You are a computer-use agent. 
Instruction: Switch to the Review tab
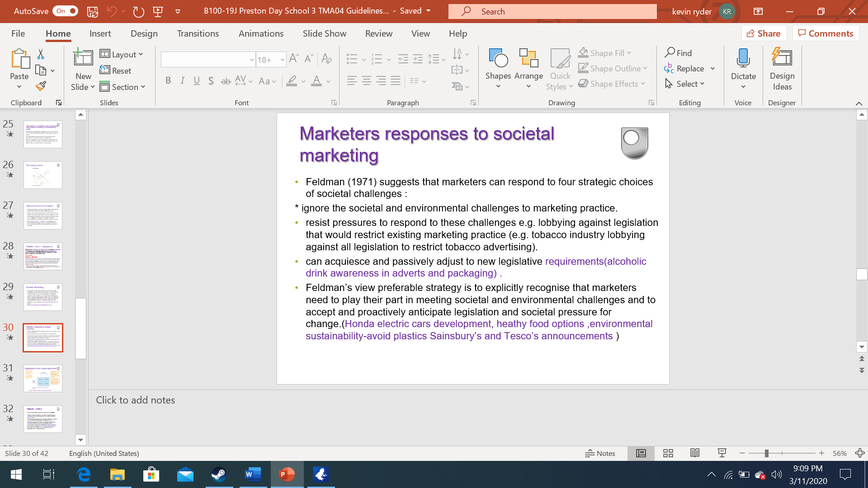point(379,33)
